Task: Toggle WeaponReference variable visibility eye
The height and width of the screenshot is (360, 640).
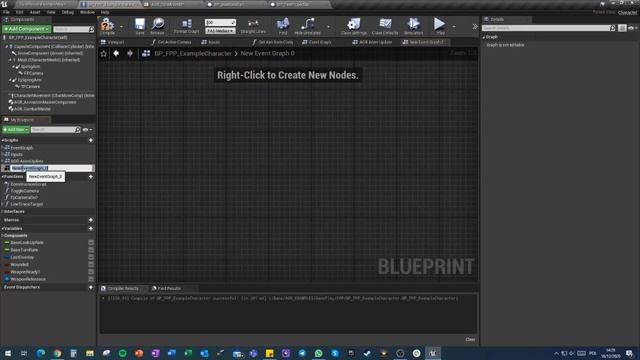Action: 91,279
